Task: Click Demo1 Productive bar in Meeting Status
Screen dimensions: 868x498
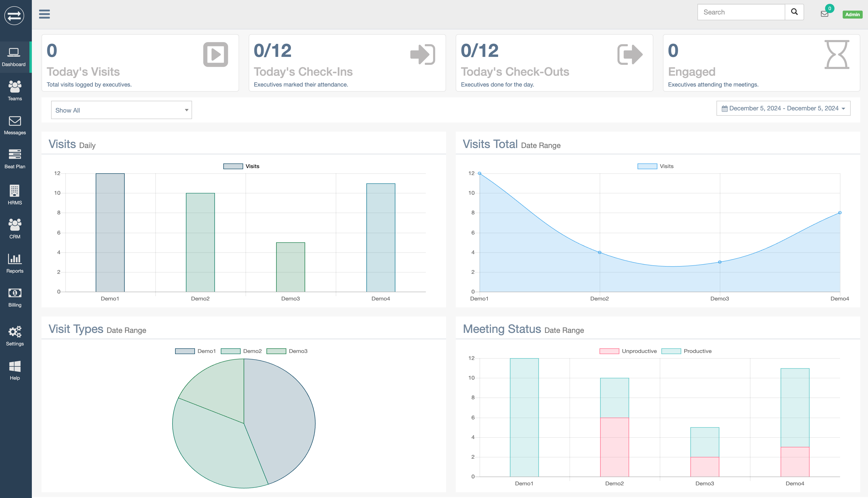Action: (524, 417)
